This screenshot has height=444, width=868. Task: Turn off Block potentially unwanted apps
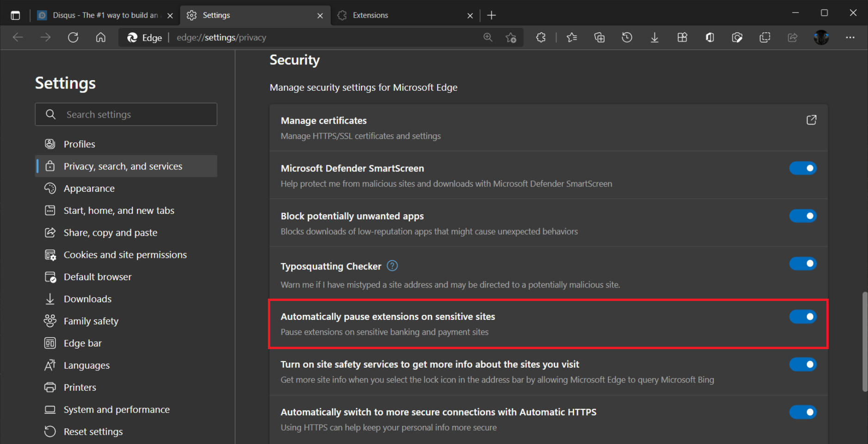[803, 216]
